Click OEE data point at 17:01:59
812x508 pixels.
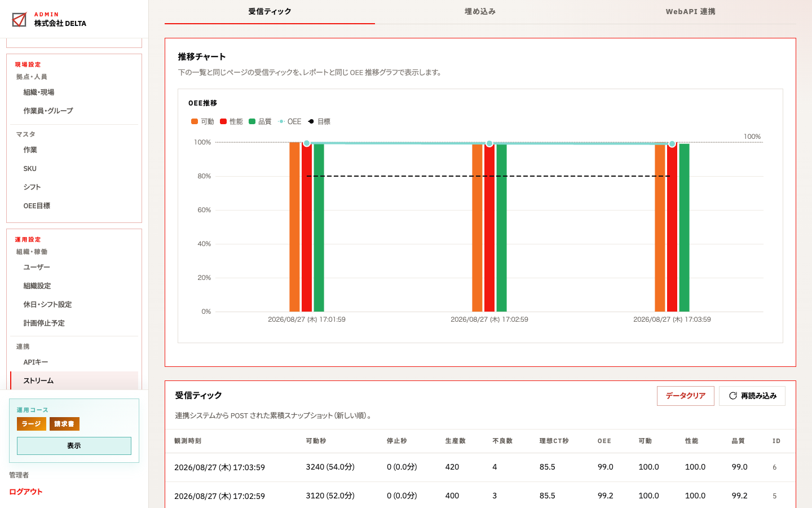click(307, 143)
